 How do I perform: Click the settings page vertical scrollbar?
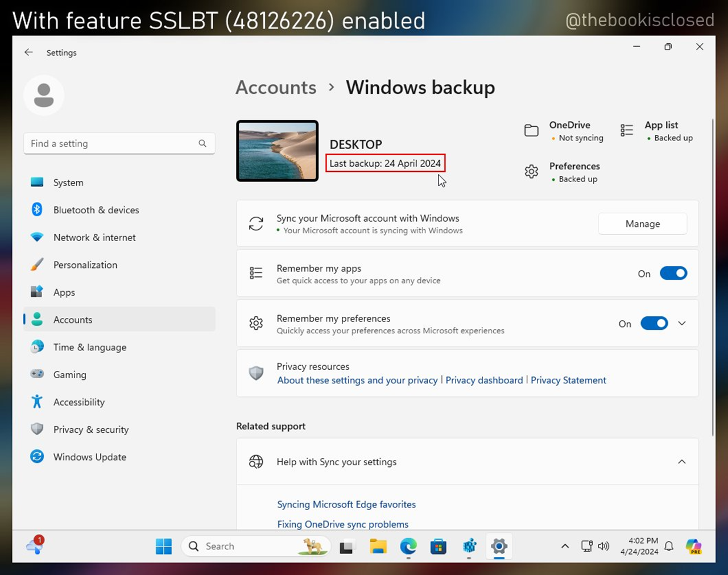point(713,277)
